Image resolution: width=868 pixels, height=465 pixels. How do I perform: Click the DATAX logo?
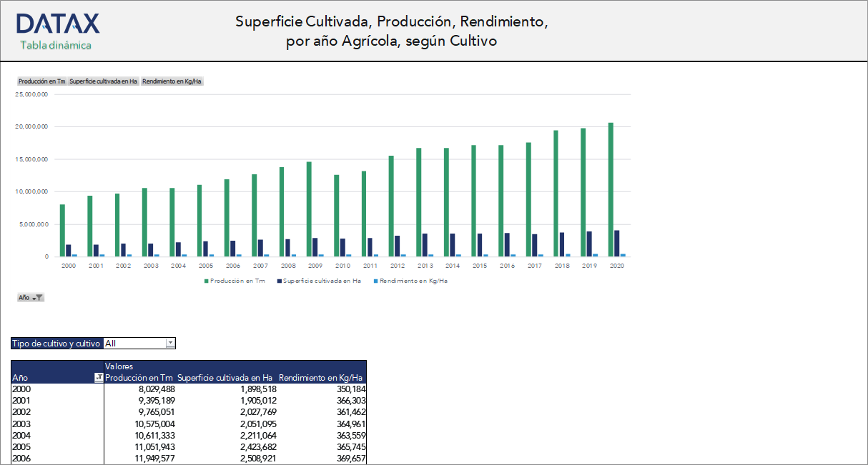tap(56, 23)
